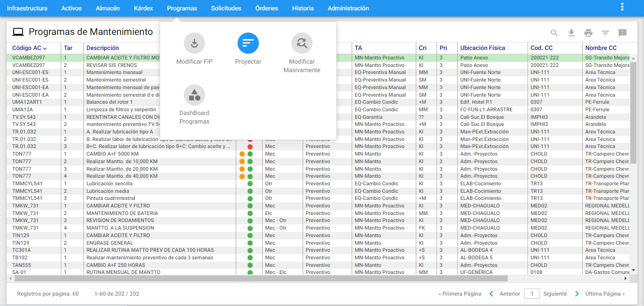This screenshot has height=306, width=644.
Task: Click the Modificar FIP download icon
Action: coord(194,43)
